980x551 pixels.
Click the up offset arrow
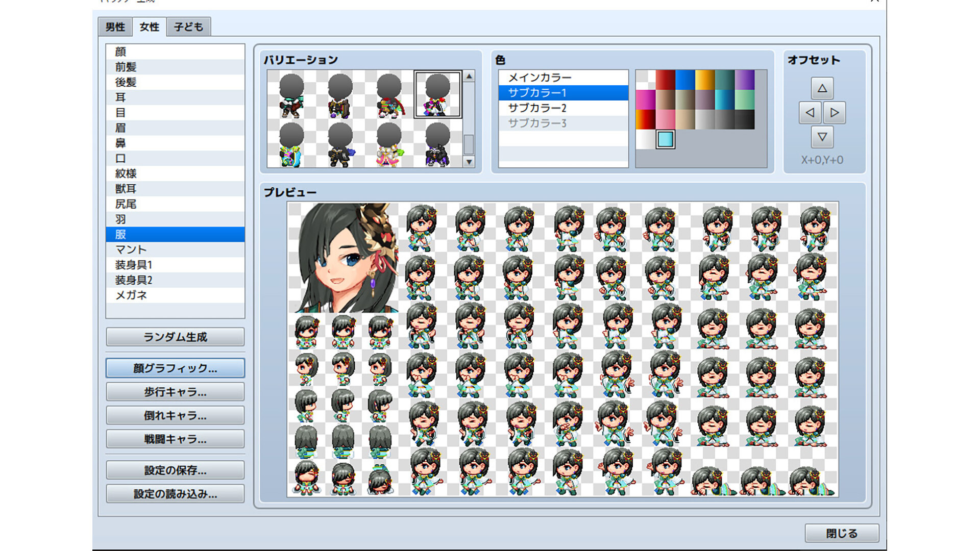(x=823, y=88)
